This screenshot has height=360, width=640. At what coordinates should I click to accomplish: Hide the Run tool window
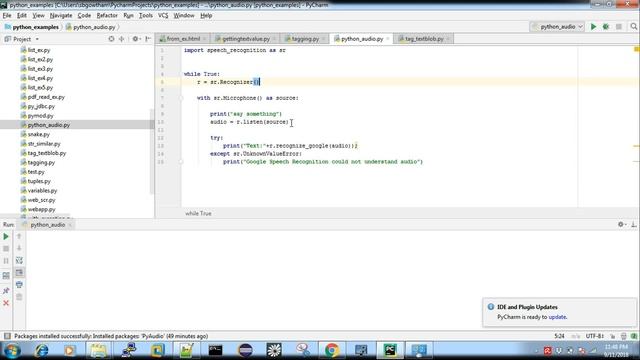(x=634, y=224)
